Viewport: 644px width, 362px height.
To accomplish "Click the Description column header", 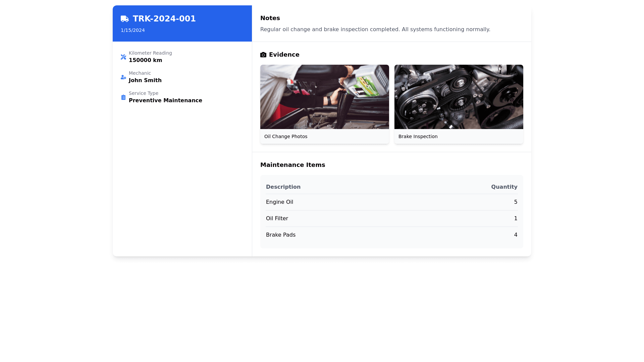I will point(283,187).
